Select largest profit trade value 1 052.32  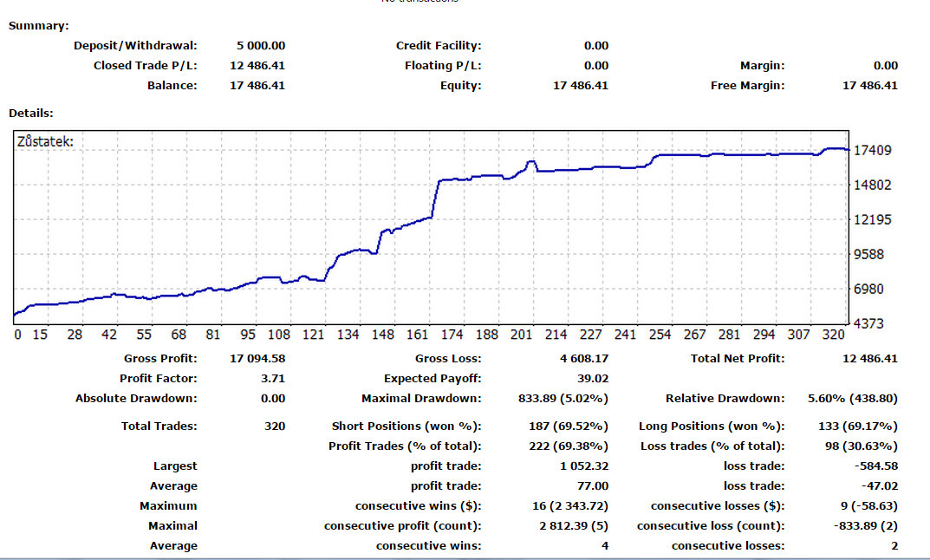click(584, 466)
